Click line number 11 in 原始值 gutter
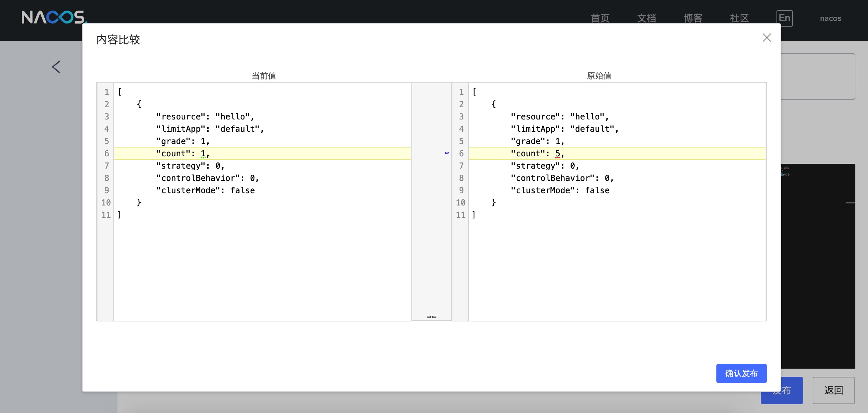Viewport: 868px width, 413px height. pos(461,215)
